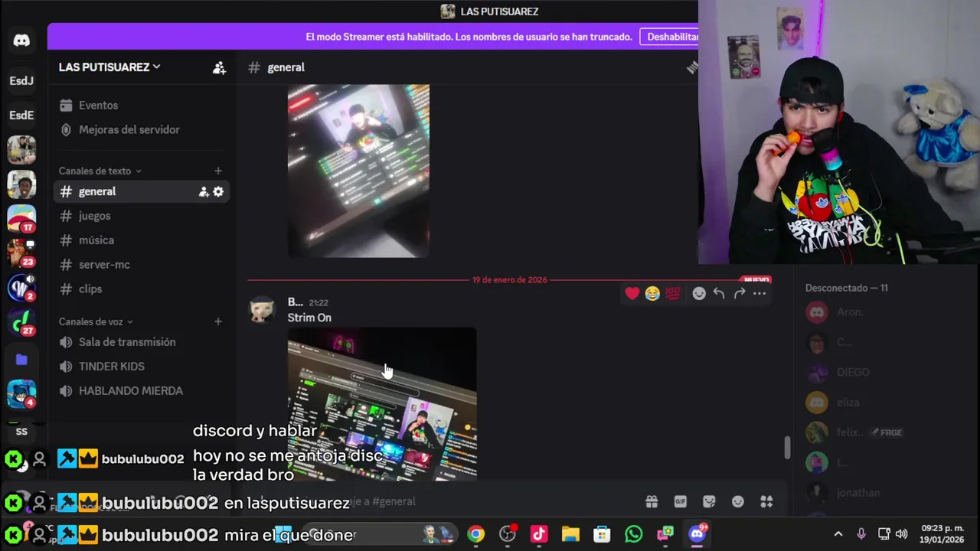Open File Explorer from taskbar

point(570,534)
